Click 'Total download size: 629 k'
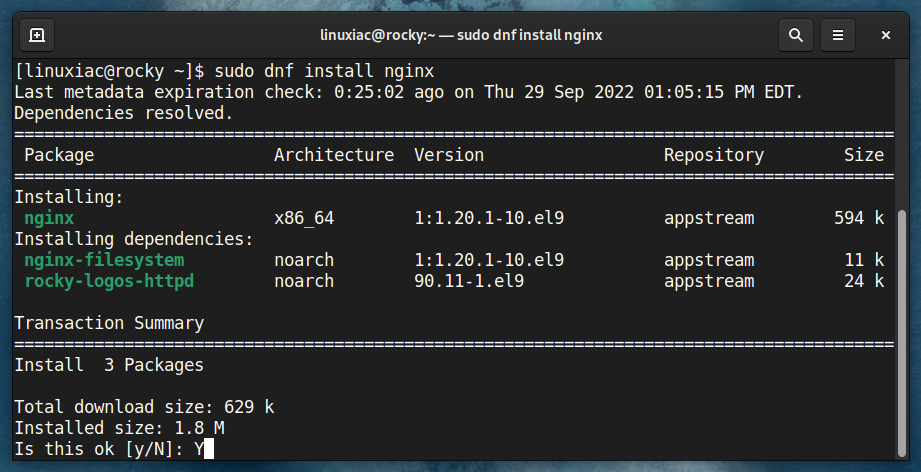The height and width of the screenshot is (472, 921). coord(144,407)
